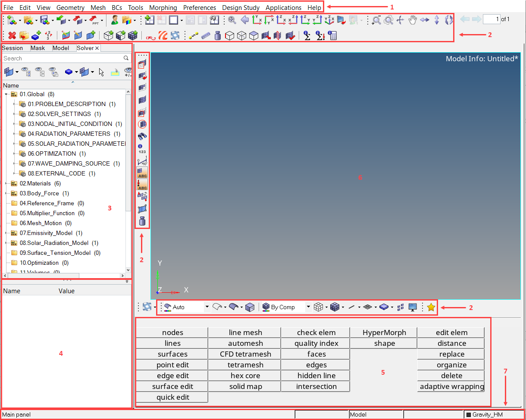Screen dimensions: 526x420
Task: Close the Solver tab with its X
Action: [x=97, y=48]
